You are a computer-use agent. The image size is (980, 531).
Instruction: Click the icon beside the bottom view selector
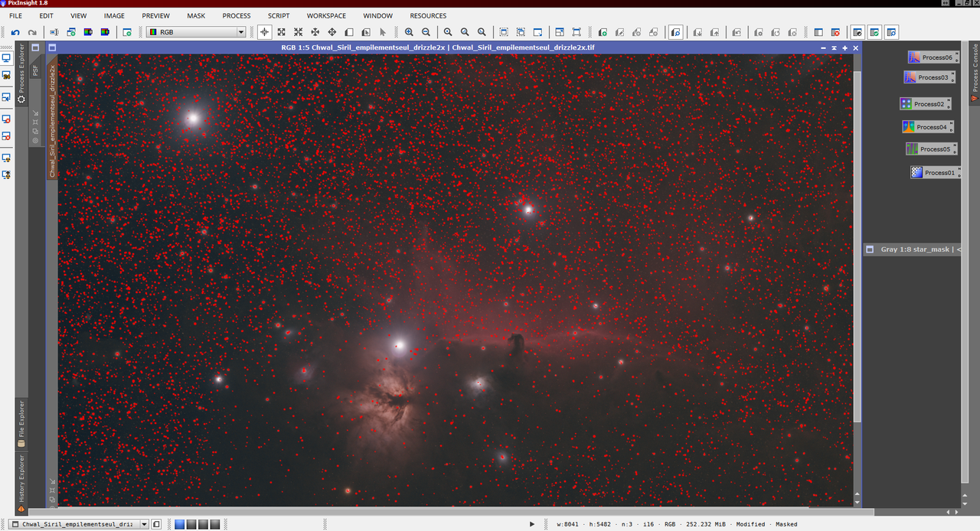[156, 524]
